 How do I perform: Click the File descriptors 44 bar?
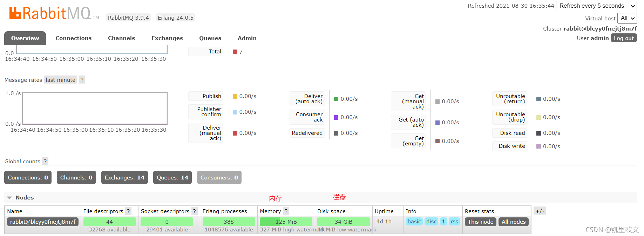point(109,222)
